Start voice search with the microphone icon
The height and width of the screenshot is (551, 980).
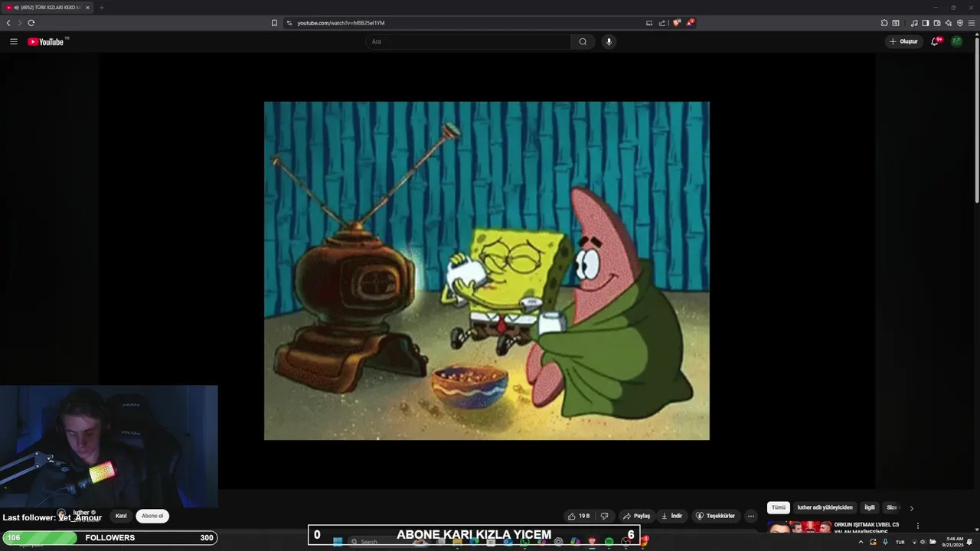[609, 41]
